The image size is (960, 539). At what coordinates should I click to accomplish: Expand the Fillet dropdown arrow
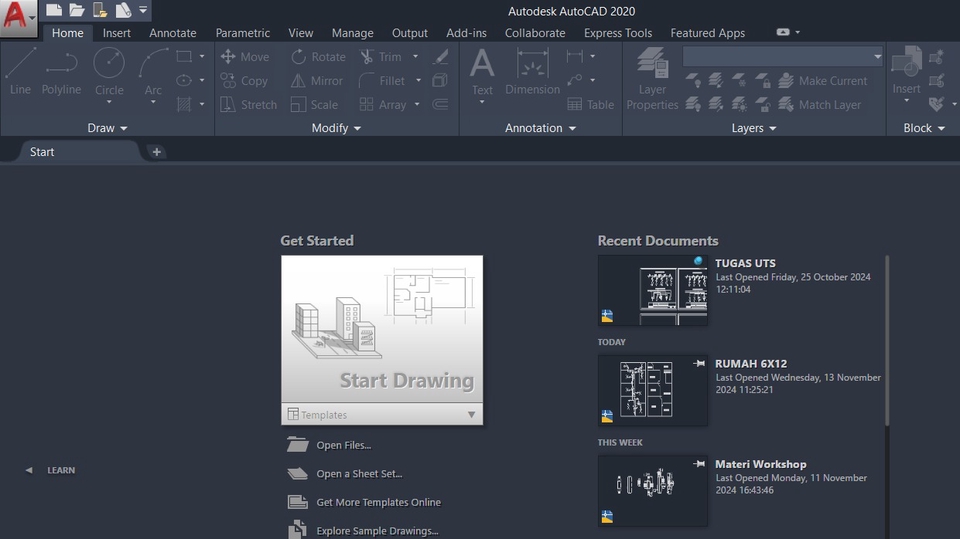pyautogui.click(x=418, y=80)
